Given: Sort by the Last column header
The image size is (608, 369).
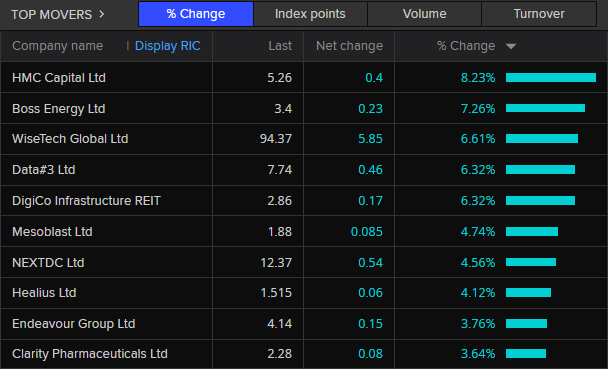Looking at the screenshot, I should 280,46.
